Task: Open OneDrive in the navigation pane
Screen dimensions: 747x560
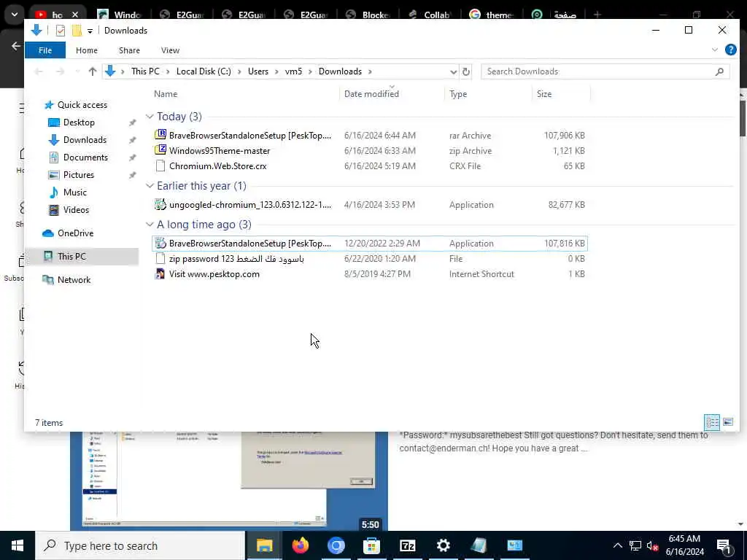Action: (x=75, y=233)
